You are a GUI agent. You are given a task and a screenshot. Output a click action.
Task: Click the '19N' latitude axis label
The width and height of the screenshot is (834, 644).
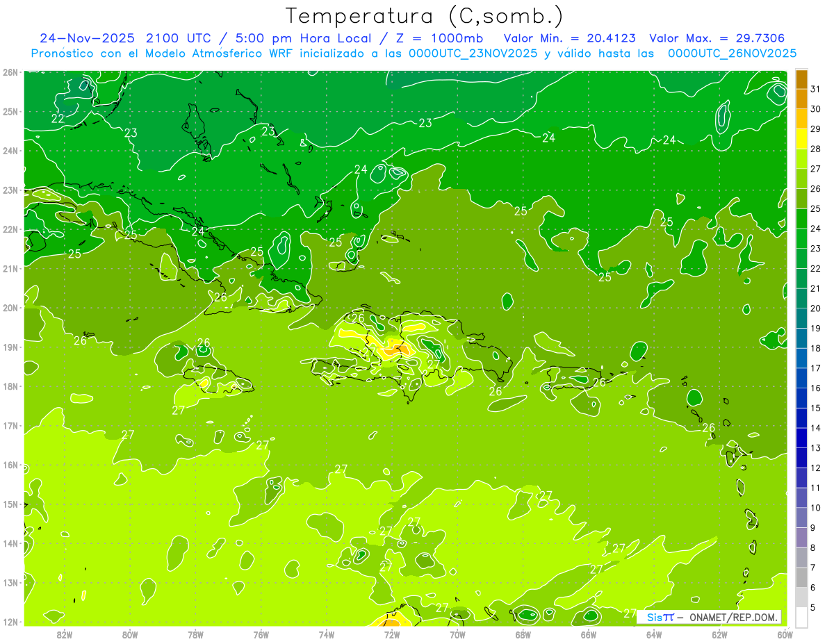(10, 347)
